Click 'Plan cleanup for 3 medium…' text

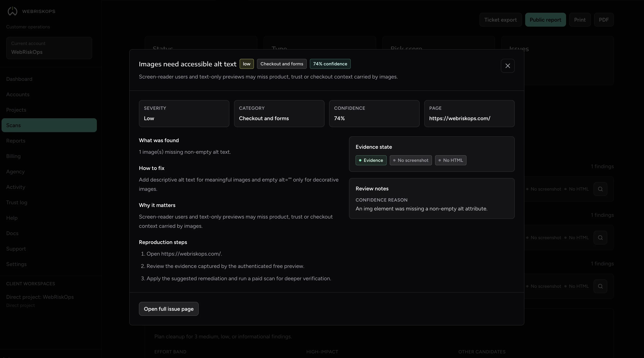pyautogui.click(x=223, y=337)
